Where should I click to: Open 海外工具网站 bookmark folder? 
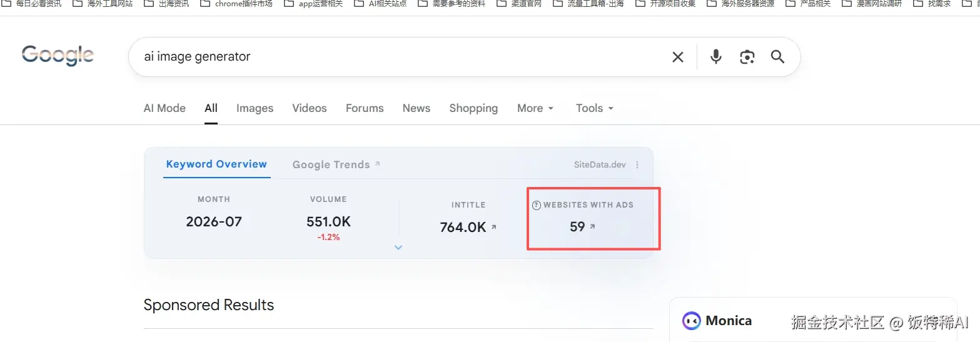click(x=103, y=4)
